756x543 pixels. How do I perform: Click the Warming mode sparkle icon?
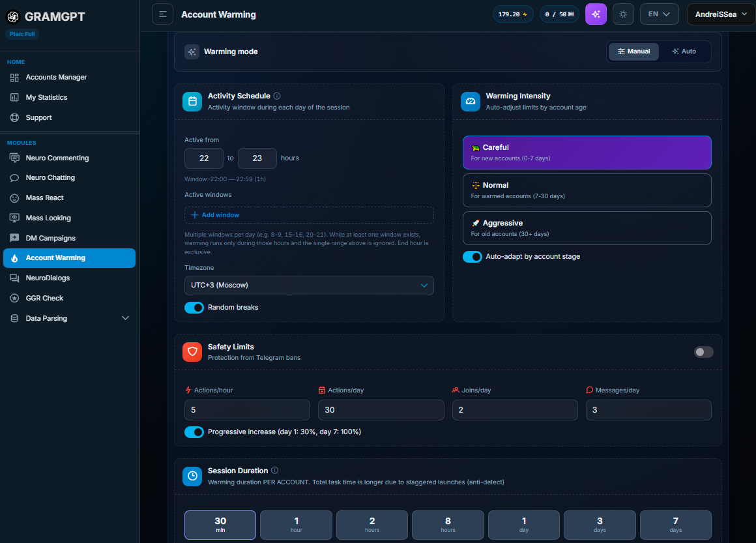pyautogui.click(x=192, y=51)
